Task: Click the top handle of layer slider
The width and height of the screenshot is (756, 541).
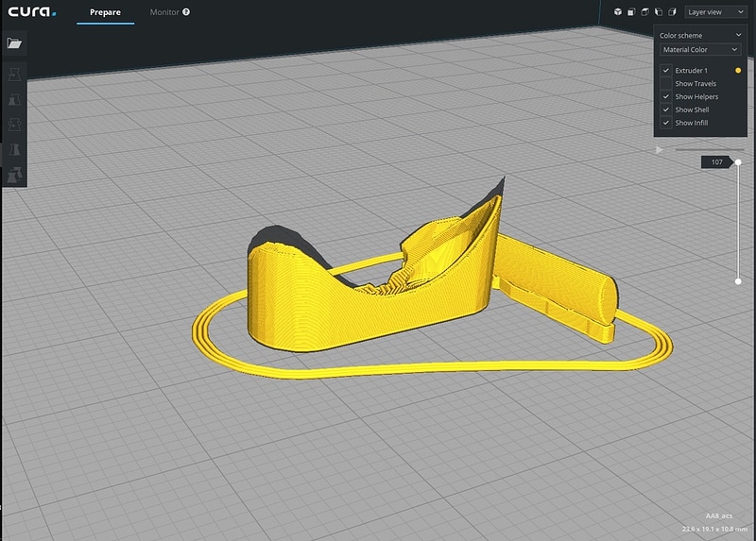Action: (738, 162)
